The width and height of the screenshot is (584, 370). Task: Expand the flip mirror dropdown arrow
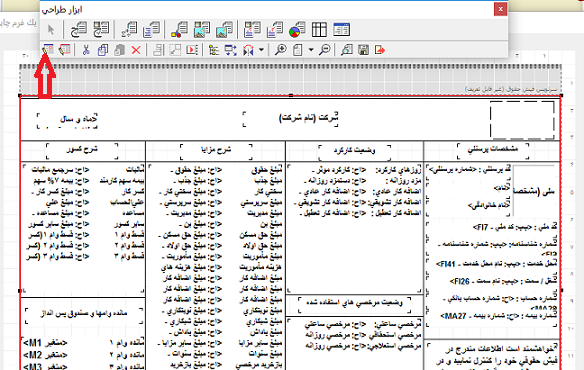click(x=261, y=50)
